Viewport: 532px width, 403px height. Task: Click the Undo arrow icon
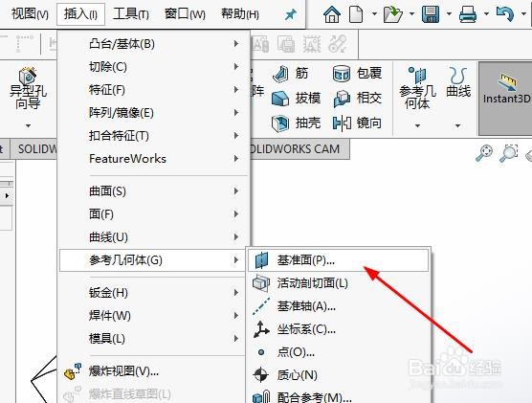tap(505, 14)
